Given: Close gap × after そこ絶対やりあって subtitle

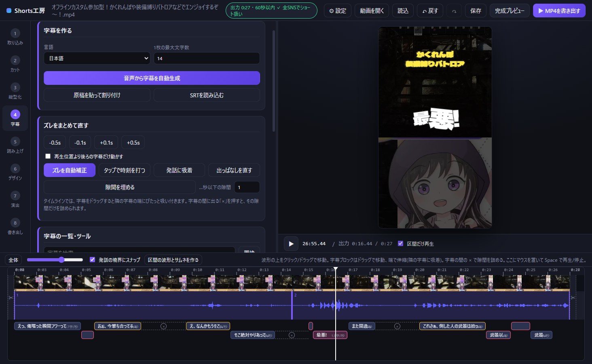Looking at the screenshot, I should [x=292, y=335].
